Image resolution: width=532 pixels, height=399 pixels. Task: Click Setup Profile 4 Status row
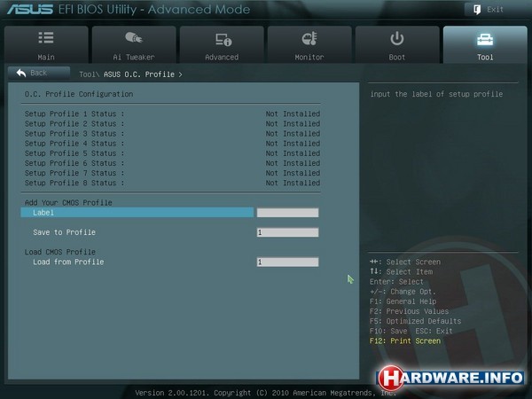point(172,143)
